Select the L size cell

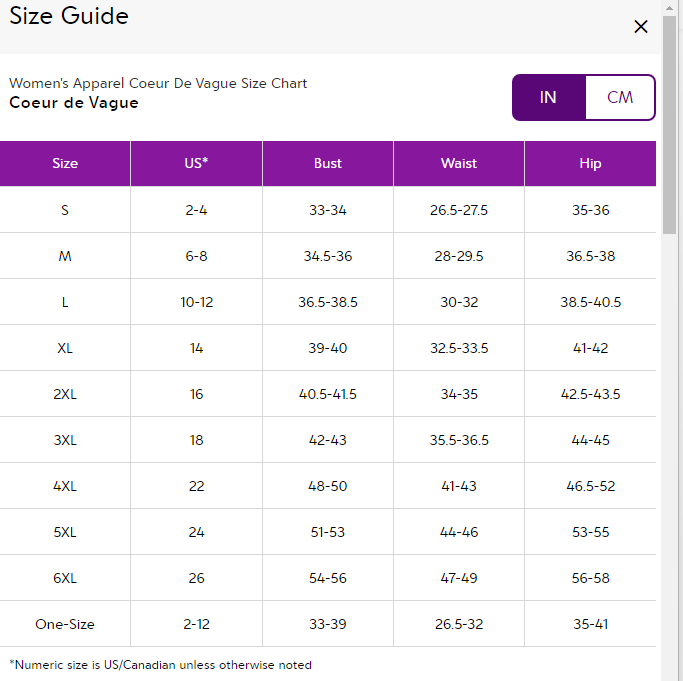pyautogui.click(x=65, y=302)
